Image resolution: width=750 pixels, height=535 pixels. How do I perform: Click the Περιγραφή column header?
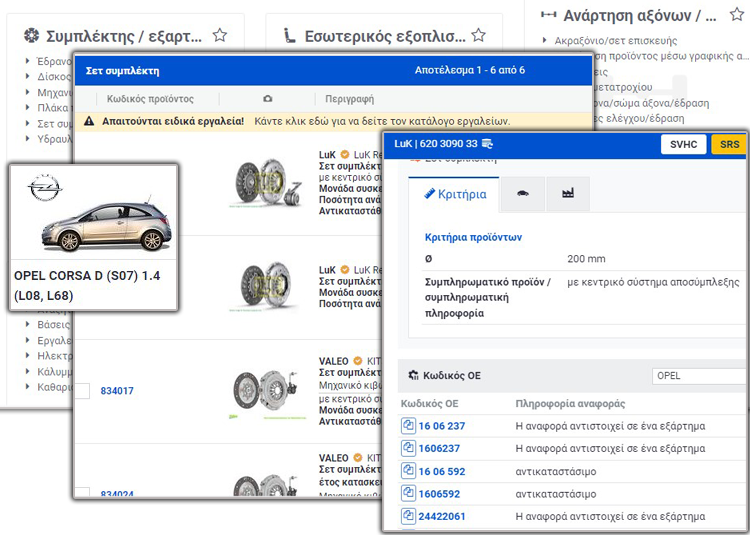(x=350, y=98)
